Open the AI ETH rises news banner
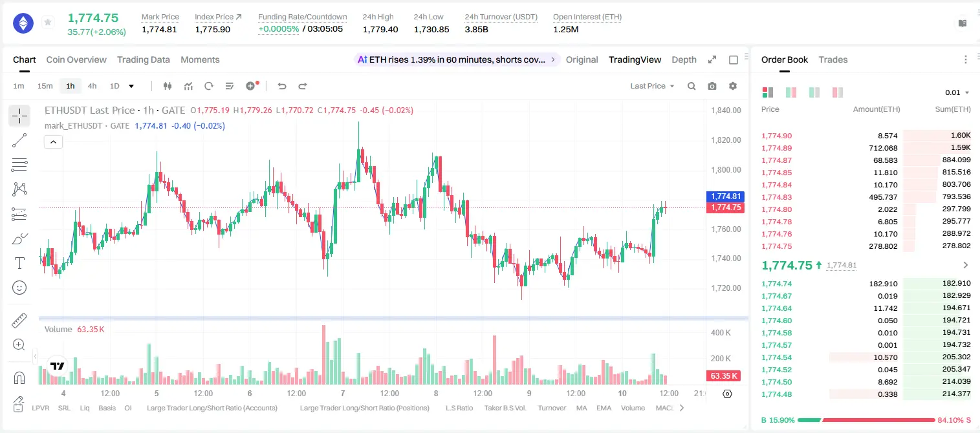Viewport: 980px width, 433px height. coord(457,59)
